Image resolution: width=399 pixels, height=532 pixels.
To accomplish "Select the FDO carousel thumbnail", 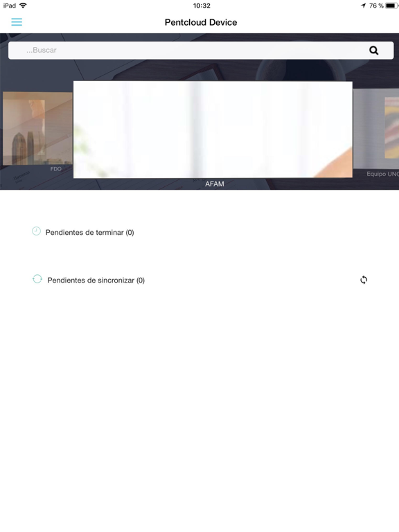I will [37, 129].
